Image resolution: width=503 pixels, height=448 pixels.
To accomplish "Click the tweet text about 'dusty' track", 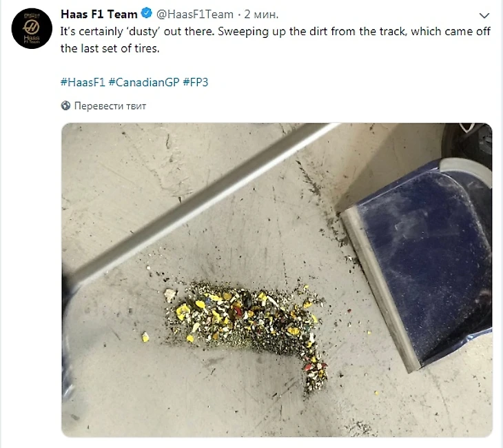I will 275,40.
